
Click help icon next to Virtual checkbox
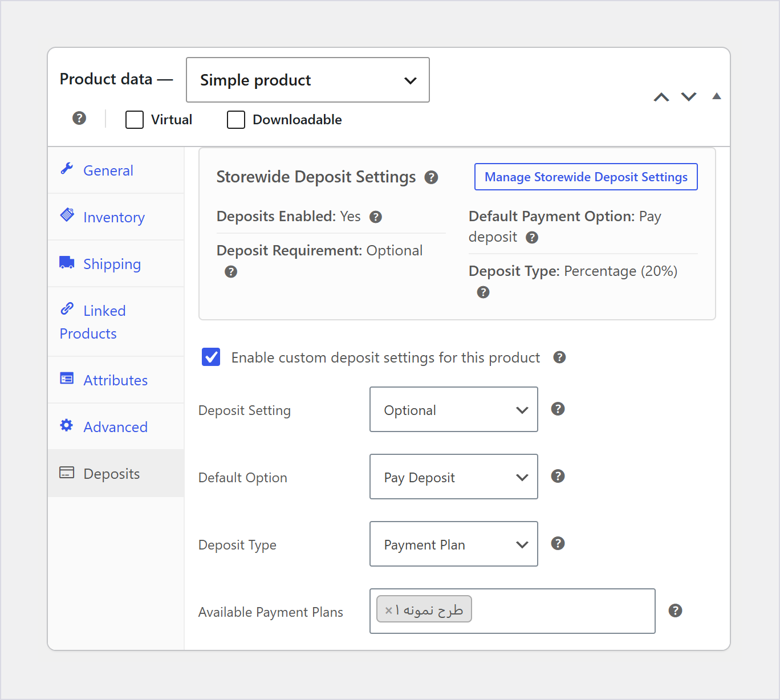[x=79, y=118]
